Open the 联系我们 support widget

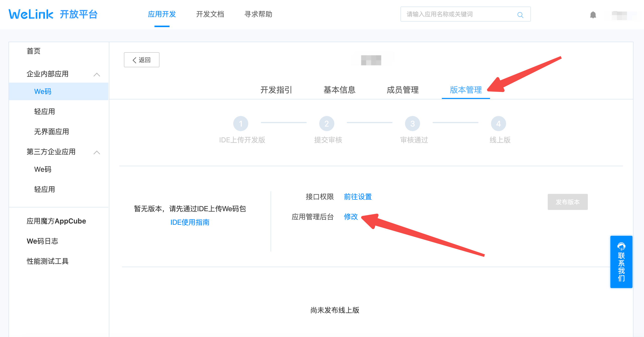pyautogui.click(x=621, y=262)
